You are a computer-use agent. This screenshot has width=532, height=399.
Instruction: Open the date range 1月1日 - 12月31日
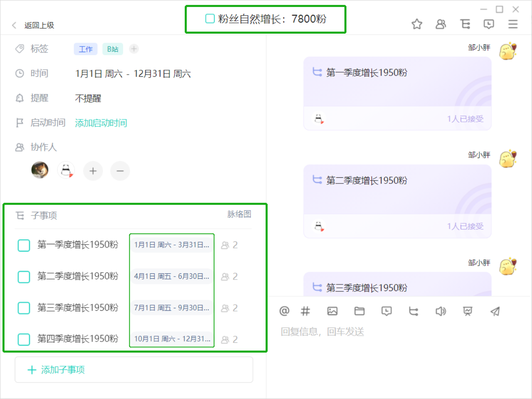point(133,74)
